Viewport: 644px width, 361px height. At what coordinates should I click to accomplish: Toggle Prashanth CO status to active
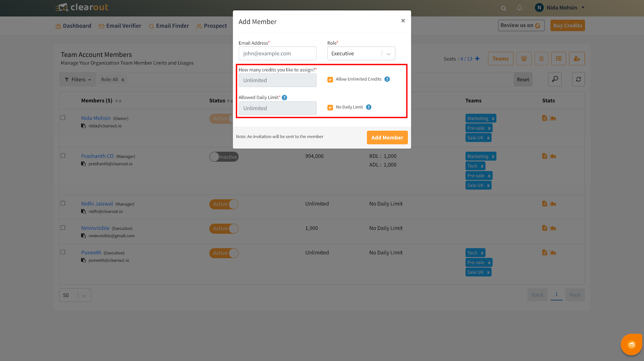pyautogui.click(x=224, y=156)
